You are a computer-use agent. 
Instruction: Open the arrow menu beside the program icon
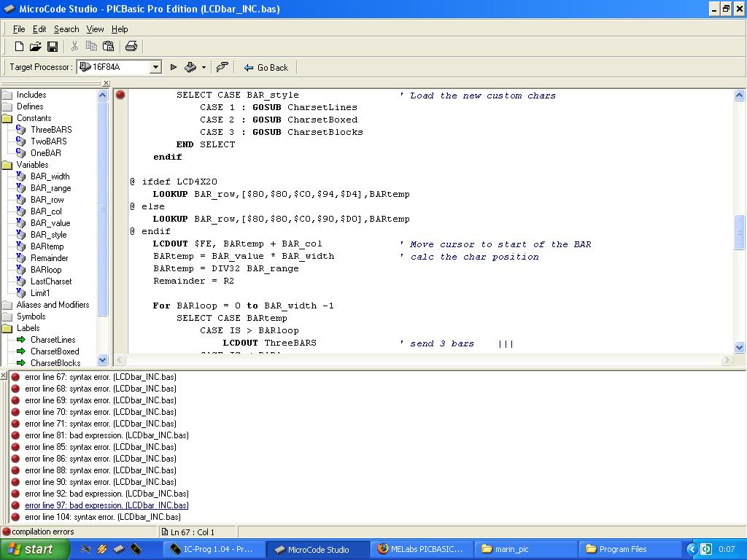point(204,67)
